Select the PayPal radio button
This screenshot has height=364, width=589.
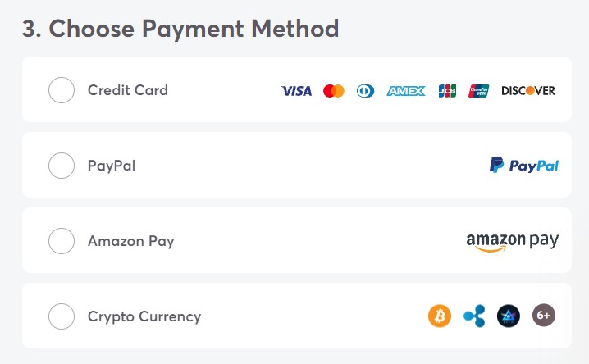62,166
